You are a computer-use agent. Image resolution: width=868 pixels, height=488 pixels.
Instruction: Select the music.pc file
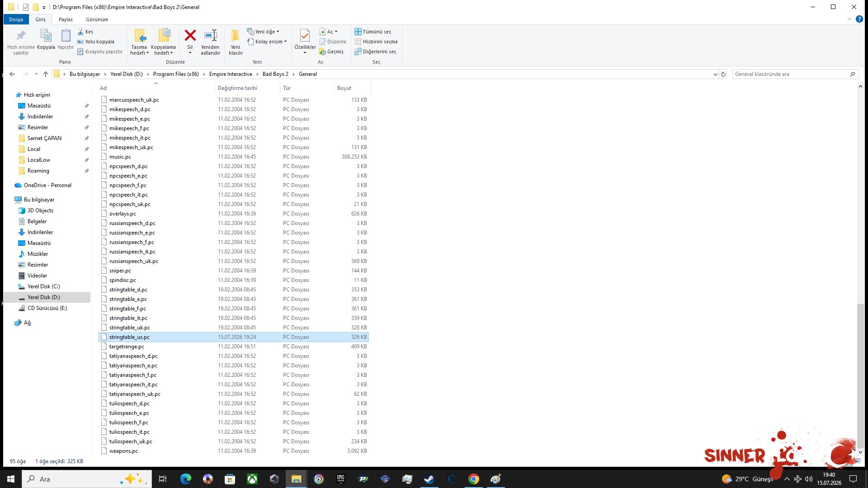(x=234, y=157)
